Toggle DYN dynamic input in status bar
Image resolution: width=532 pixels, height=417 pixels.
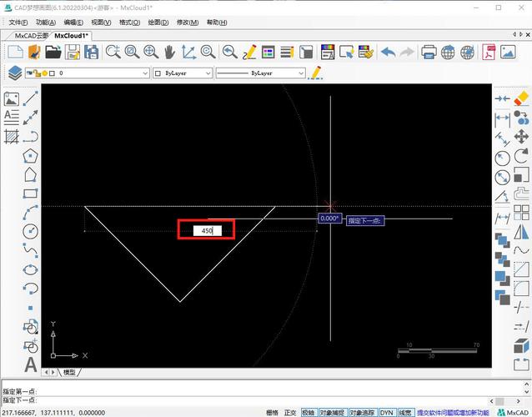[387, 412]
